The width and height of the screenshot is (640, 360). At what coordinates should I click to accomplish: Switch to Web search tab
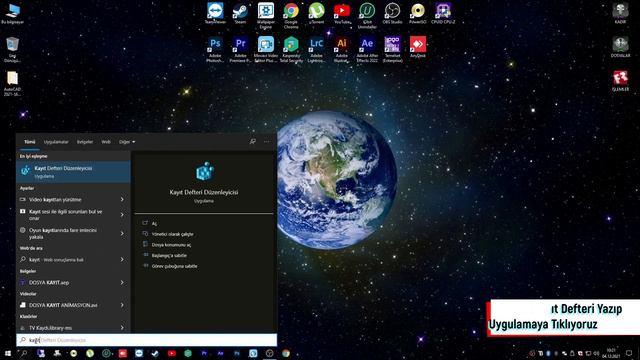(106, 142)
